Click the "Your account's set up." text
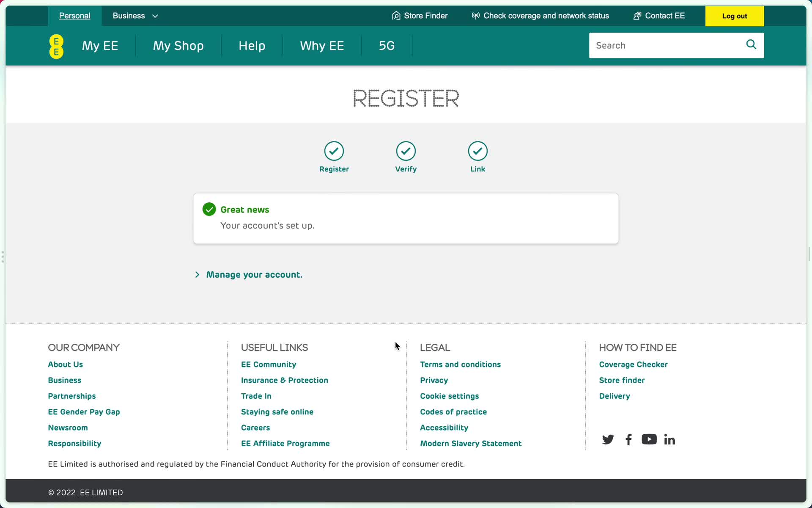The height and width of the screenshot is (508, 812). (x=267, y=226)
